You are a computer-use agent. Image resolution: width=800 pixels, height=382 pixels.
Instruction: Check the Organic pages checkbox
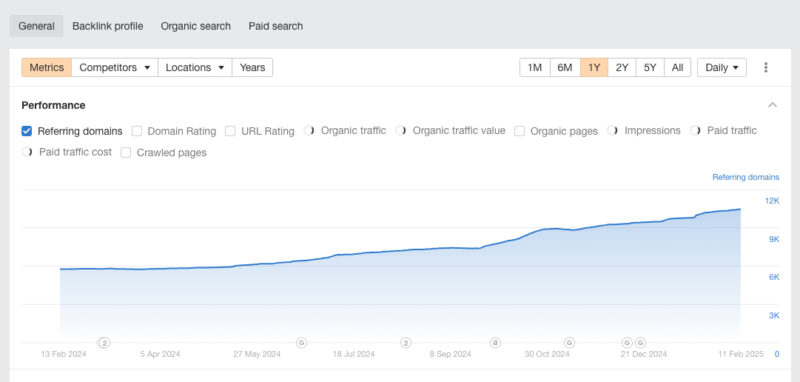coord(519,131)
